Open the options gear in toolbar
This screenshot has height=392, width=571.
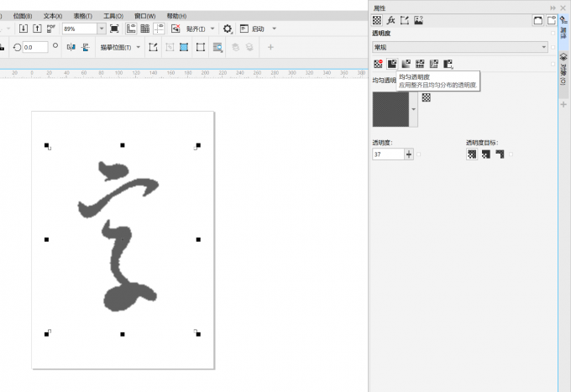click(228, 29)
